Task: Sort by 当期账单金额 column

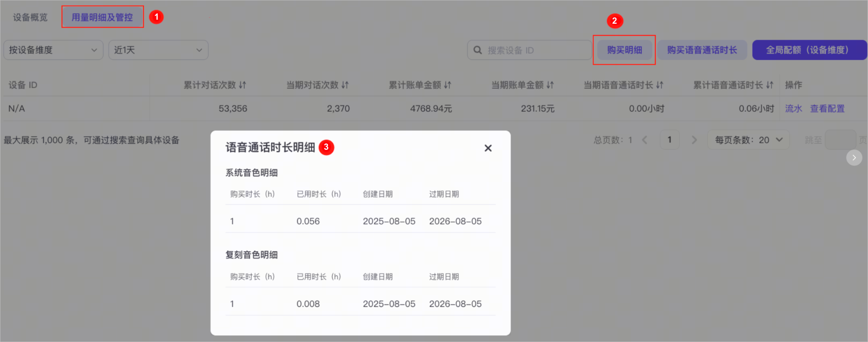Action: tap(550, 85)
